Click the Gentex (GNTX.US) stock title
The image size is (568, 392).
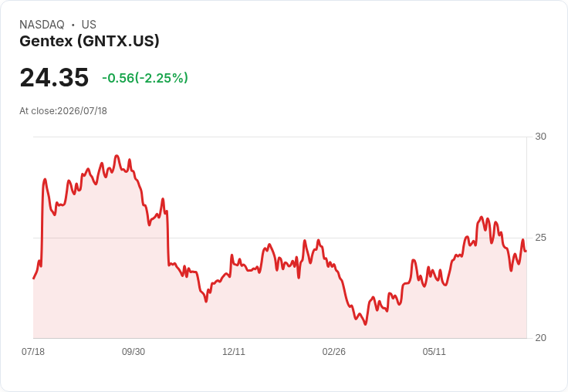(x=89, y=42)
